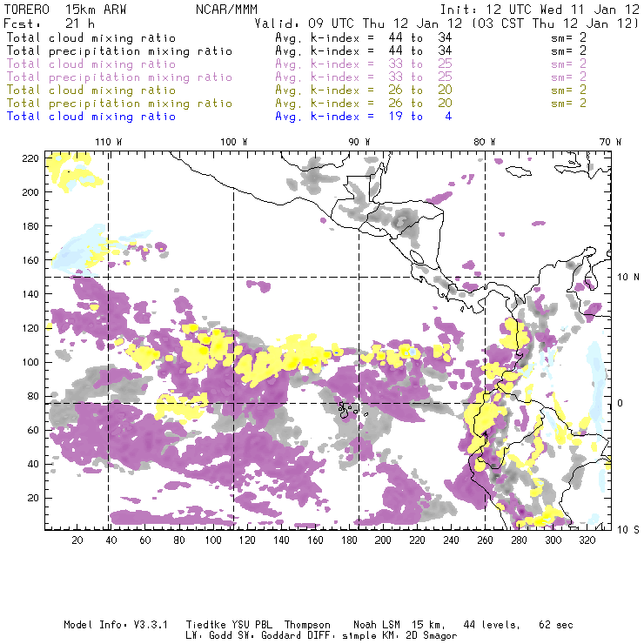Image resolution: width=644 pixels, height=644 pixels.
Task: Click the 'TORERO 15km ARW' title text
Action: [x=65, y=10]
